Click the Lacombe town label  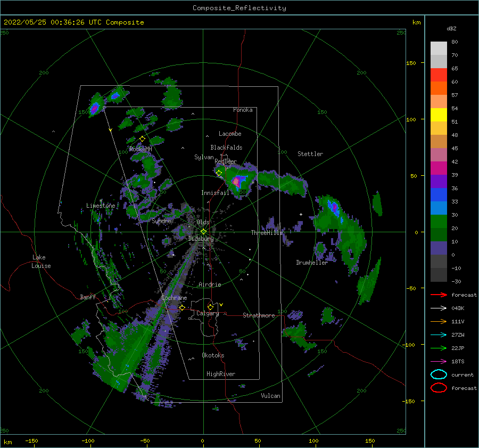pyautogui.click(x=230, y=134)
